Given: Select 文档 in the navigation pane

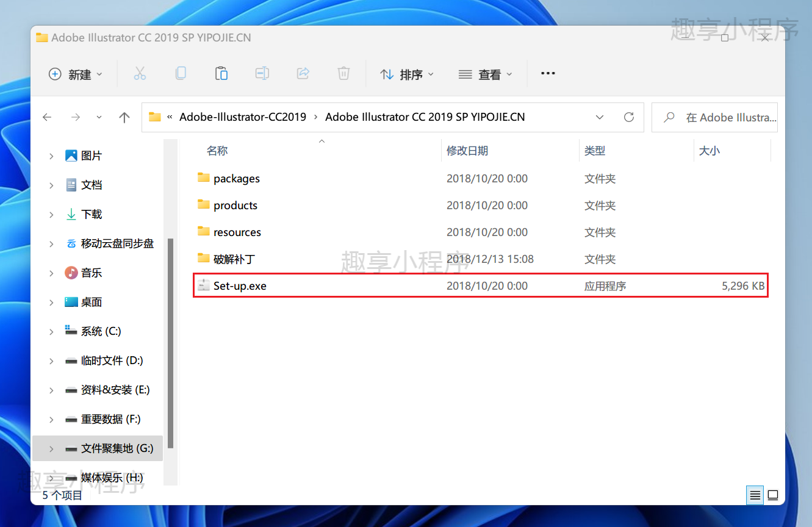Looking at the screenshot, I should 92,185.
